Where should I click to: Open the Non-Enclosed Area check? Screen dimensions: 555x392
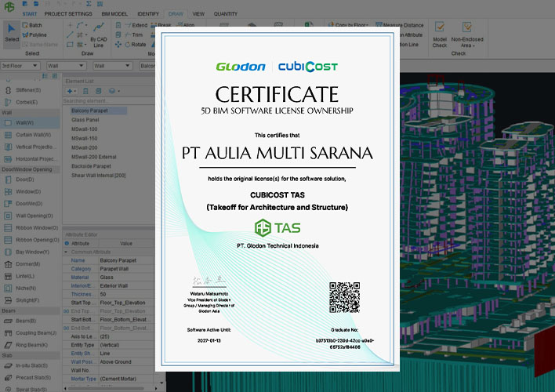point(467,34)
